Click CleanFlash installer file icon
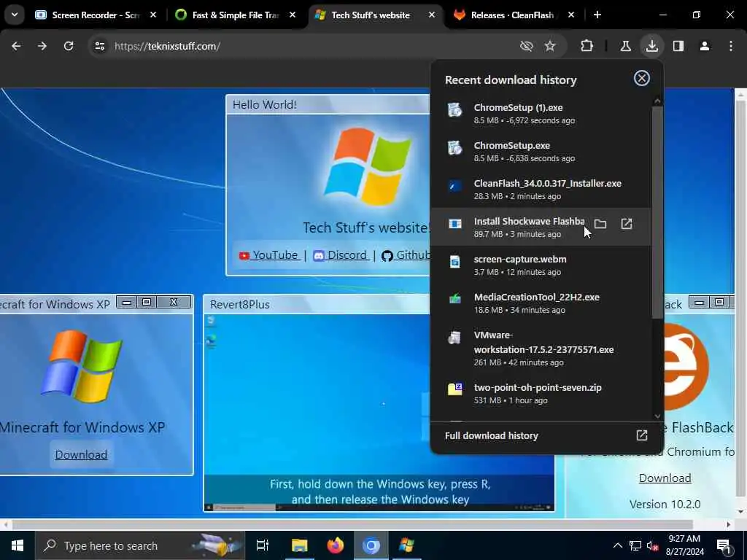 pyautogui.click(x=455, y=186)
